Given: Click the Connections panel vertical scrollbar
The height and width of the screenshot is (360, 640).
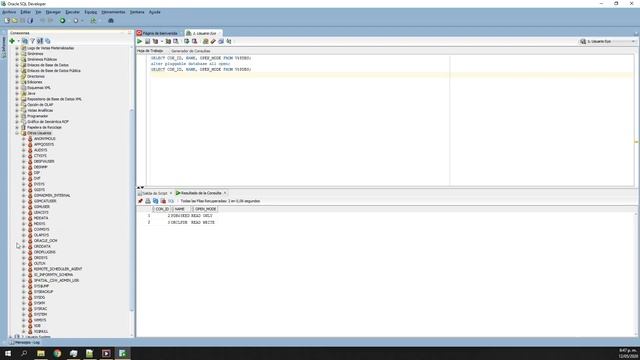Looking at the screenshot, I should 131,210.
